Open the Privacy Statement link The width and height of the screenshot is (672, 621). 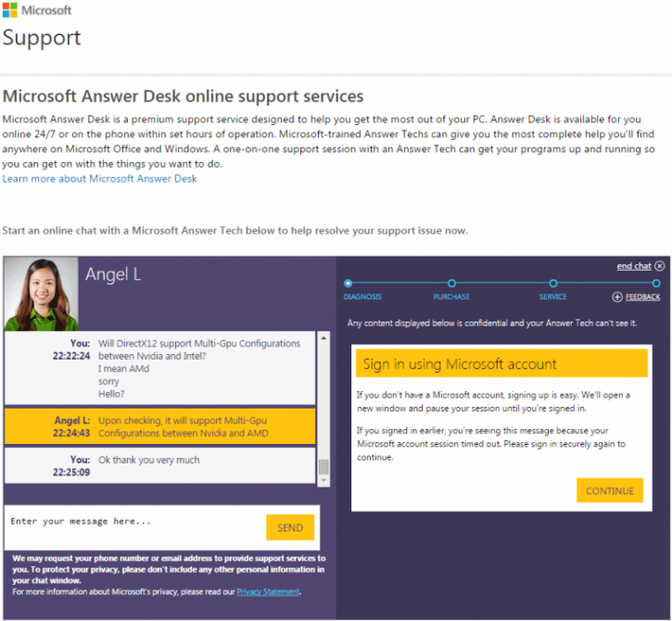(268, 591)
